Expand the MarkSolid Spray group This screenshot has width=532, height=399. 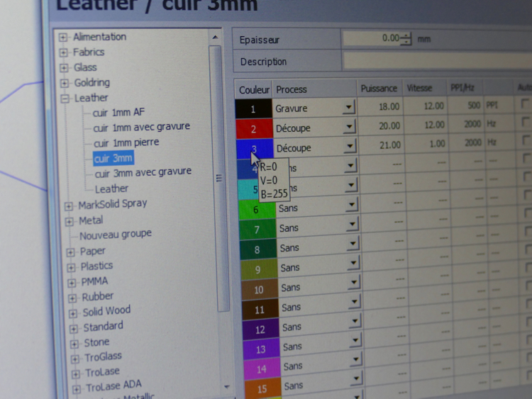(69, 206)
